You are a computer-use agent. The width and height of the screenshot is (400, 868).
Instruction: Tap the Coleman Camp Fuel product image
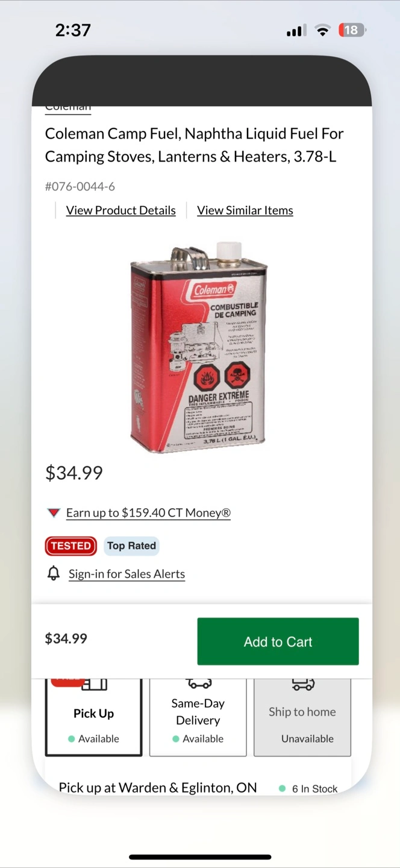click(x=199, y=347)
